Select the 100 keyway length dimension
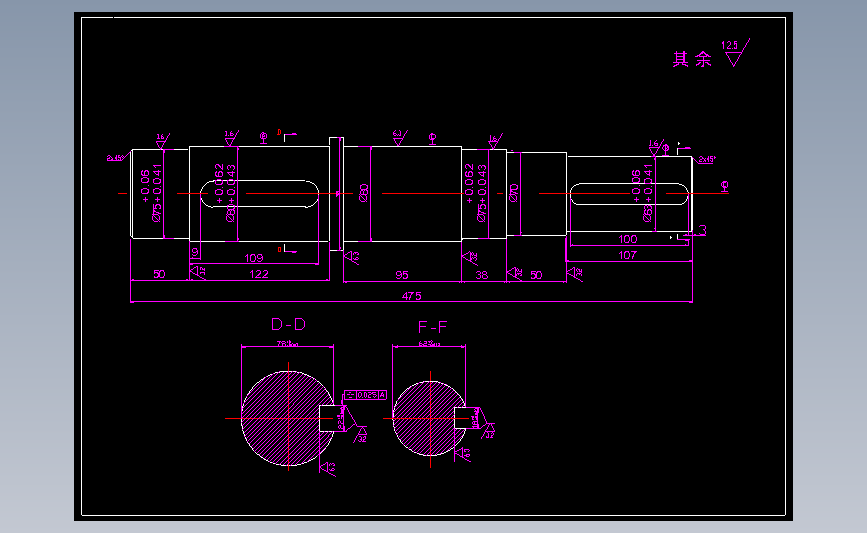 [x=628, y=239]
